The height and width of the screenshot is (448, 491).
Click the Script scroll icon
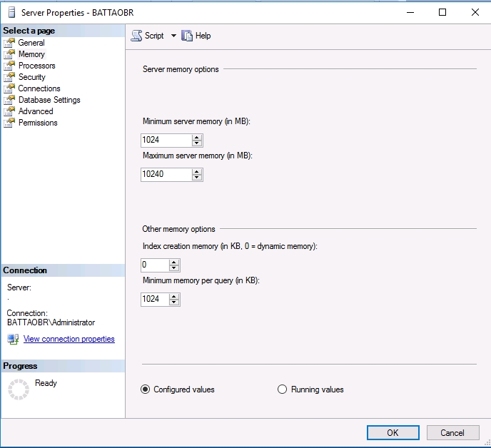136,36
